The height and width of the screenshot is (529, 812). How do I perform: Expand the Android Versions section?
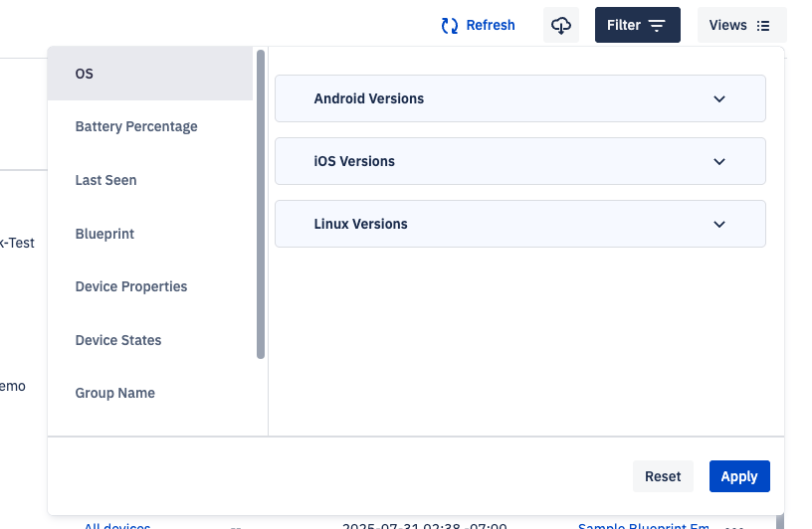(x=519, y=98)
